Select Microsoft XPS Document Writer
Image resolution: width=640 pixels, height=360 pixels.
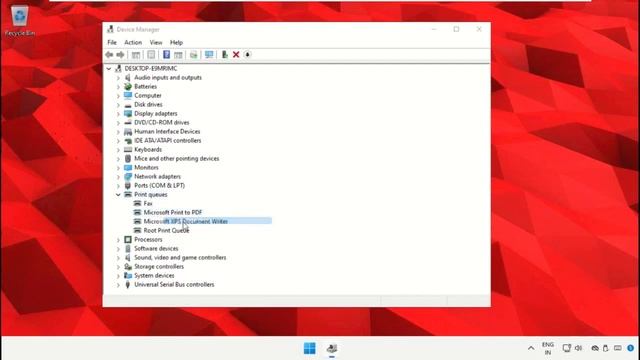click(x=186, y=221)
